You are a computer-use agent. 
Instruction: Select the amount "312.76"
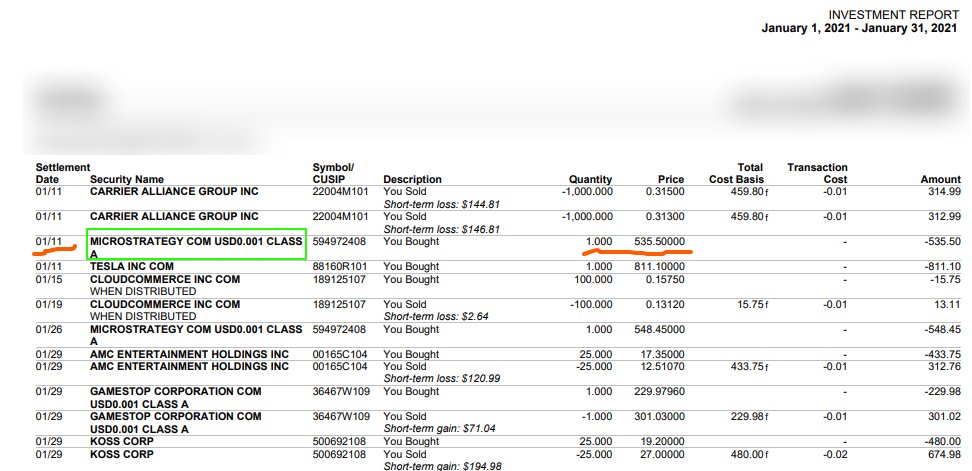point(945,367)
